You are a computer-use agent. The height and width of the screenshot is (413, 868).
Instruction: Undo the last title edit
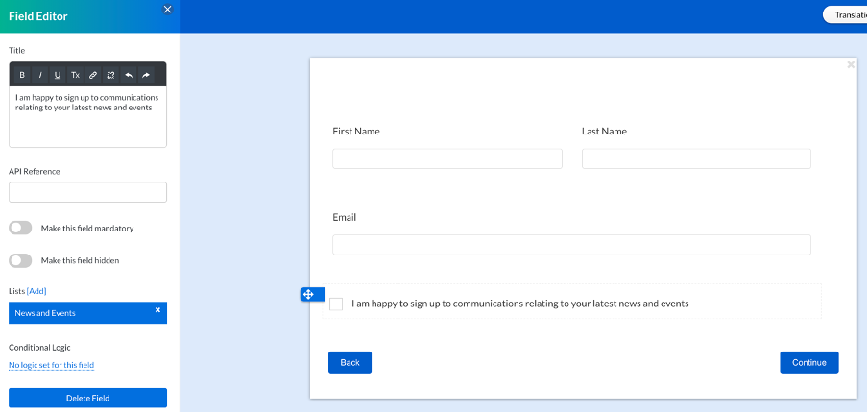coord(129,75)
